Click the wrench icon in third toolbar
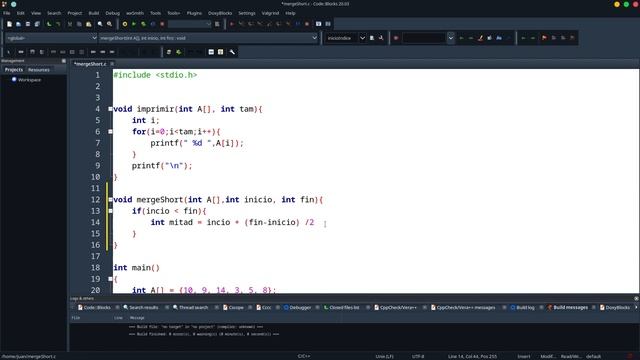The image size is (640, 360). coord(232,52)
